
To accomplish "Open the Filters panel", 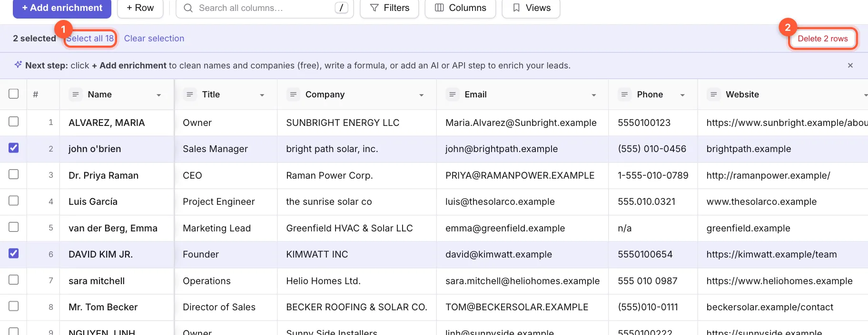I will pos(389,8).
